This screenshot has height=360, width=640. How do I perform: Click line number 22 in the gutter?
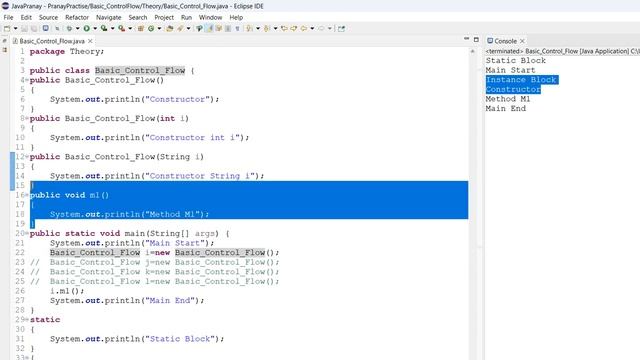(20, 253)
